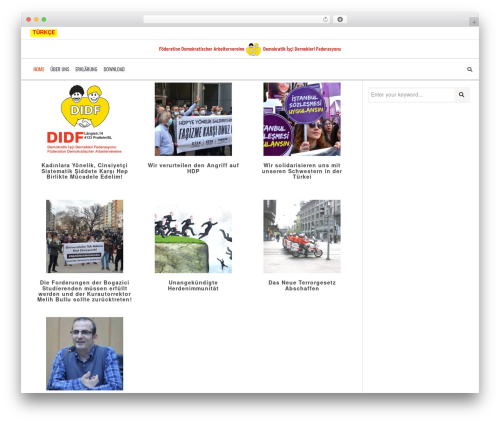
Task: Reload the page with the browser refresh icon
Action: click(x=325, y=19)
